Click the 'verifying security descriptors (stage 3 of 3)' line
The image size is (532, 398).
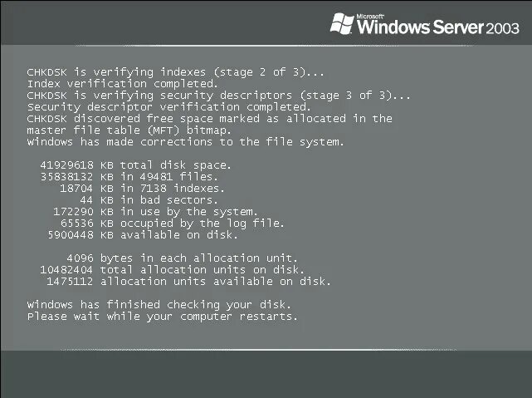(217, 96)
